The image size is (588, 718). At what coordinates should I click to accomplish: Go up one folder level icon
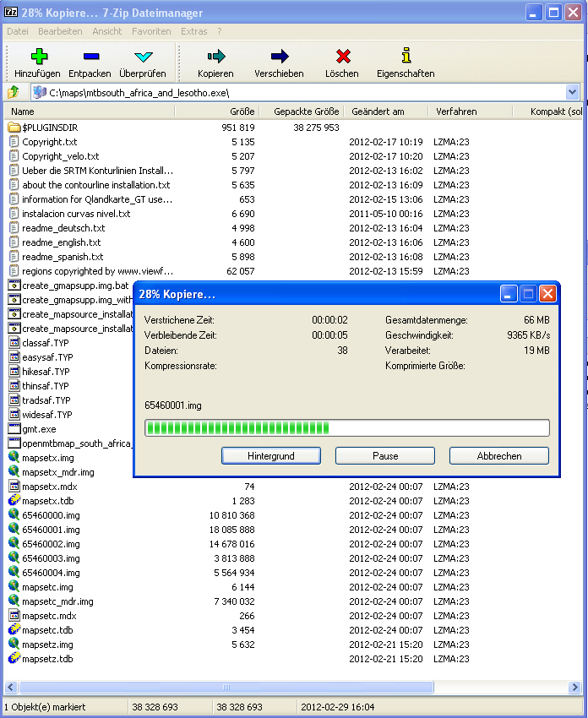14,92
